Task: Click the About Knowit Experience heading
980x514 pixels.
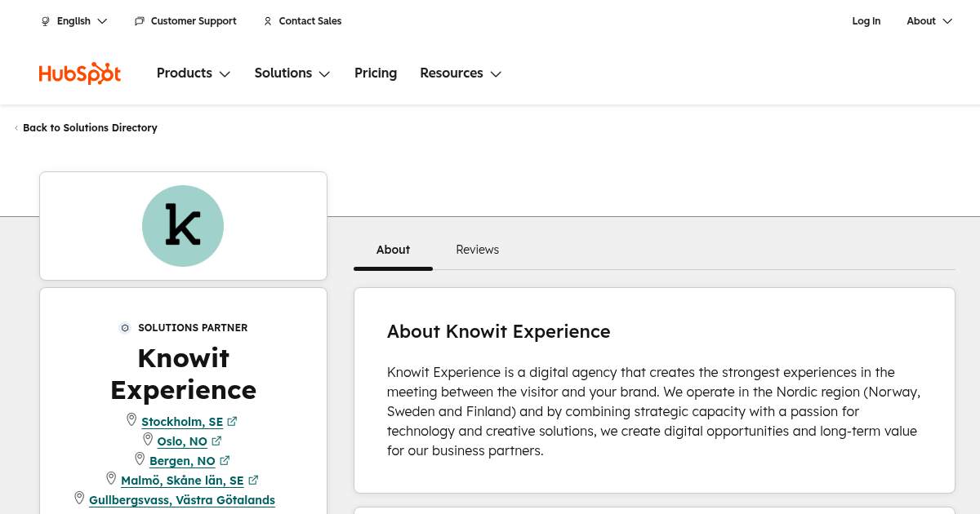Action: coord(499,331)
